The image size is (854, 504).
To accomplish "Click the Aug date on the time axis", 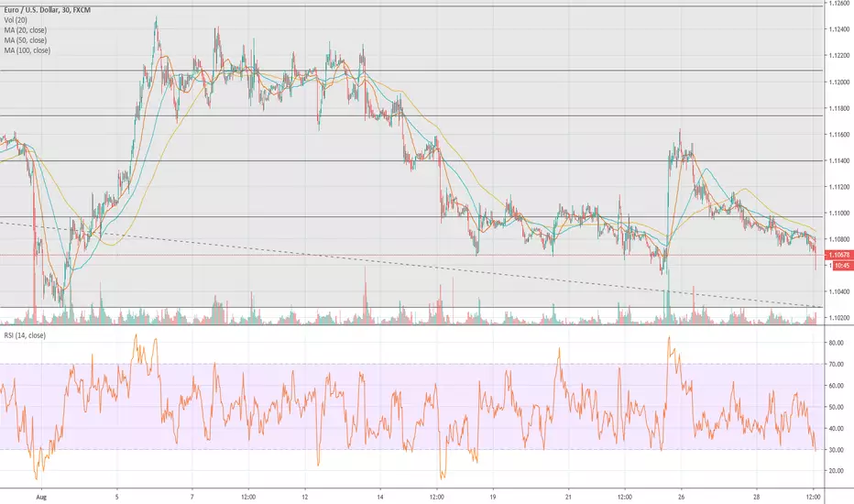I will [41, 497].
